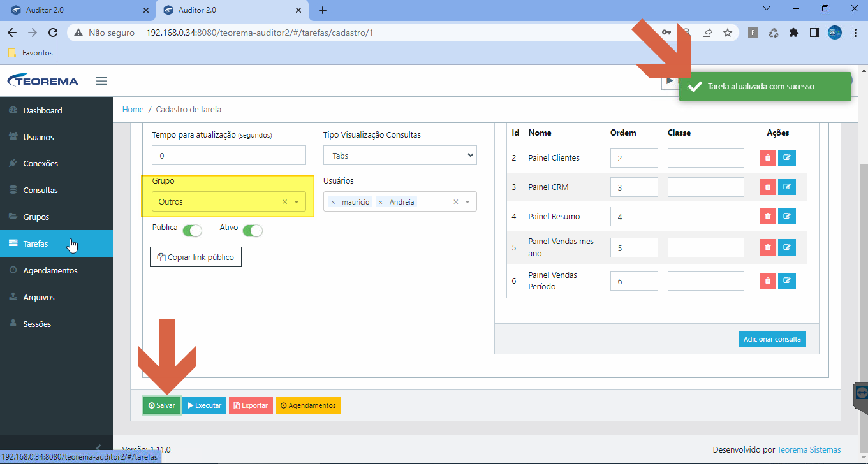
Task: Delete the Painel Vendas Período row
Action: pos(768,280)
